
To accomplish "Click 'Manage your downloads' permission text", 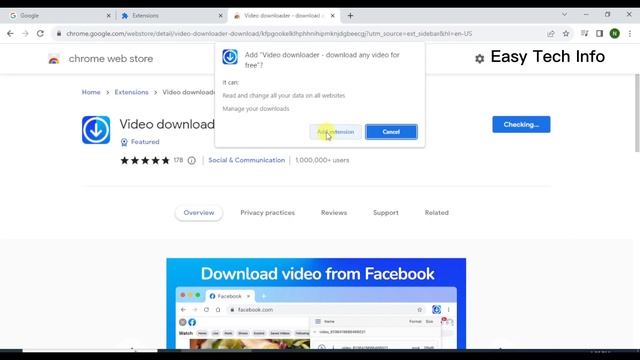I will [256, 109].
